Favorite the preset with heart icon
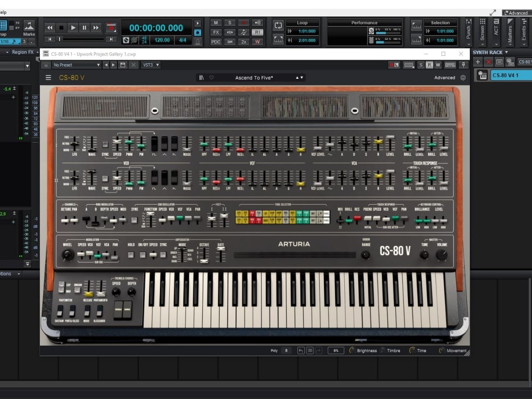This screenshot has height=399, width=532. coord(212,78)
